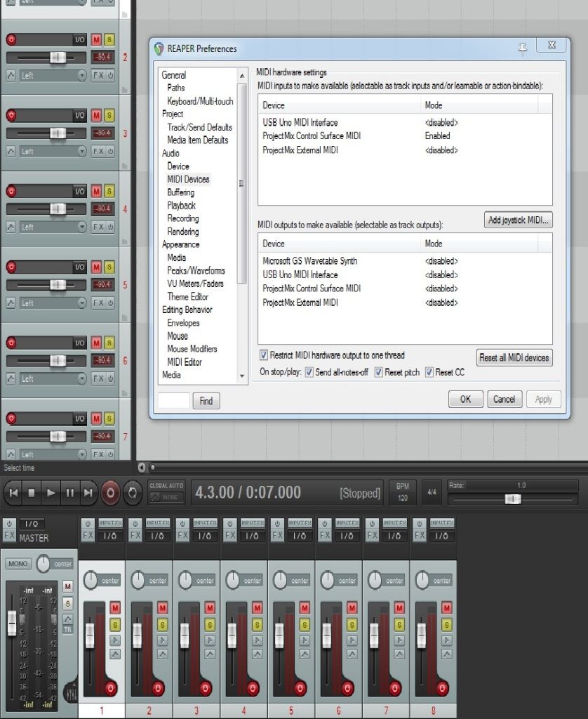Open FX chain for track 4
Viewport: 588px width, 719px height.
98,227
